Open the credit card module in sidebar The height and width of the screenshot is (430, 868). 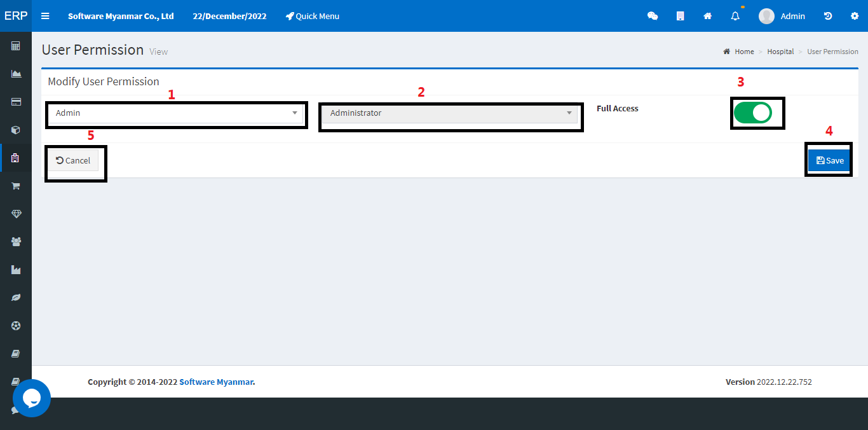tap(16, 102)
